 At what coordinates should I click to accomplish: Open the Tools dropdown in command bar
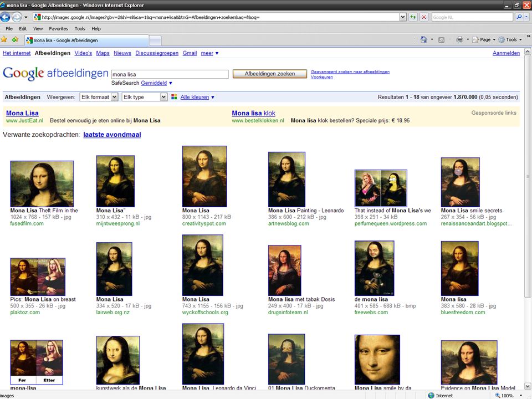point(510,40)
